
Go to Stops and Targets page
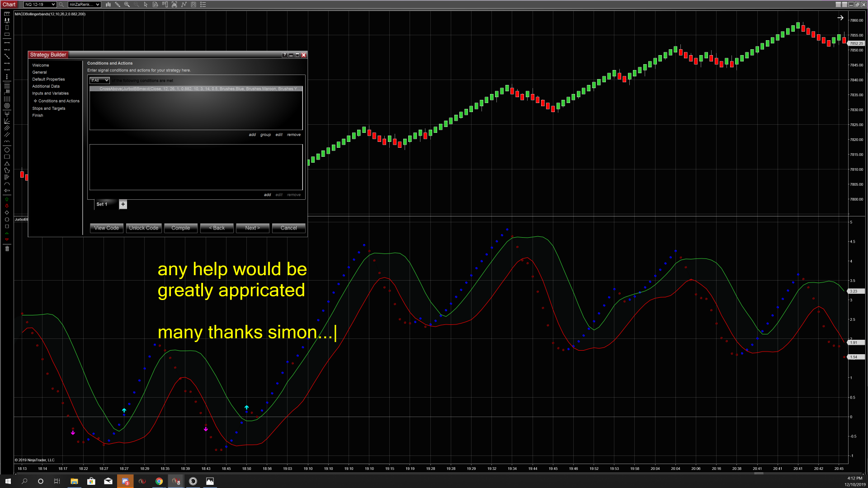pyautogui.click(x=48, y=108)
